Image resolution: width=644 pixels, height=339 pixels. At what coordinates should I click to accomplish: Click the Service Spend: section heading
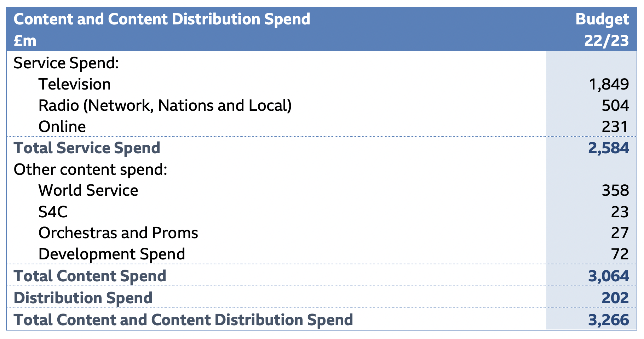pos(66,63)
